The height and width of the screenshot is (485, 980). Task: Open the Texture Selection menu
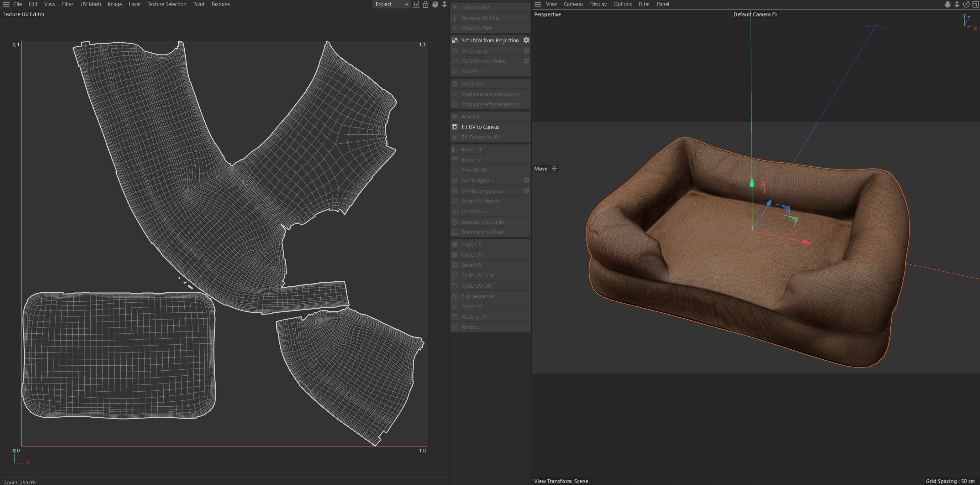(x=167, y=4)
